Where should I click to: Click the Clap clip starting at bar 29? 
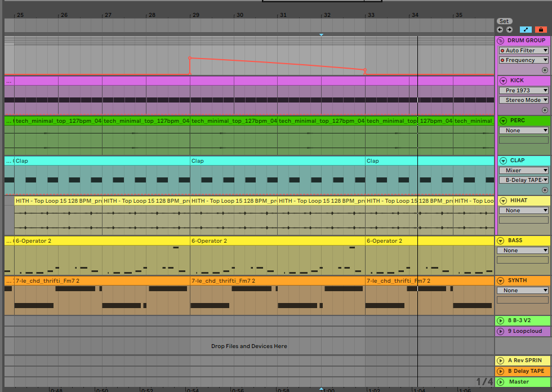pos(277,161)
